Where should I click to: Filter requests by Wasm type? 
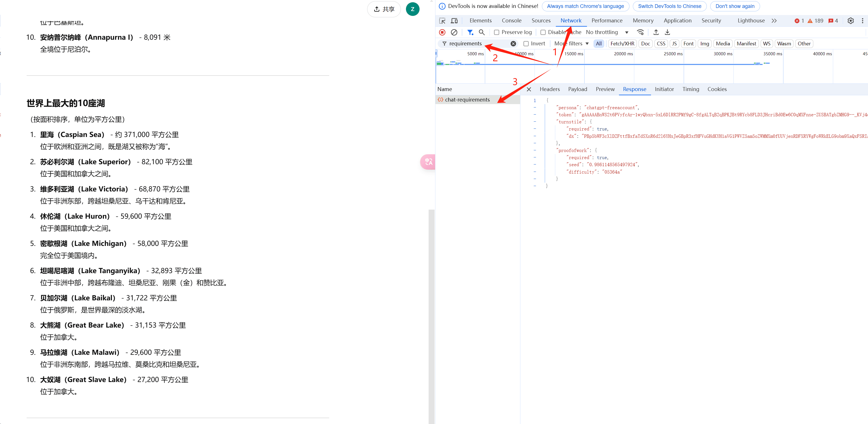click(x=784, y=44)
